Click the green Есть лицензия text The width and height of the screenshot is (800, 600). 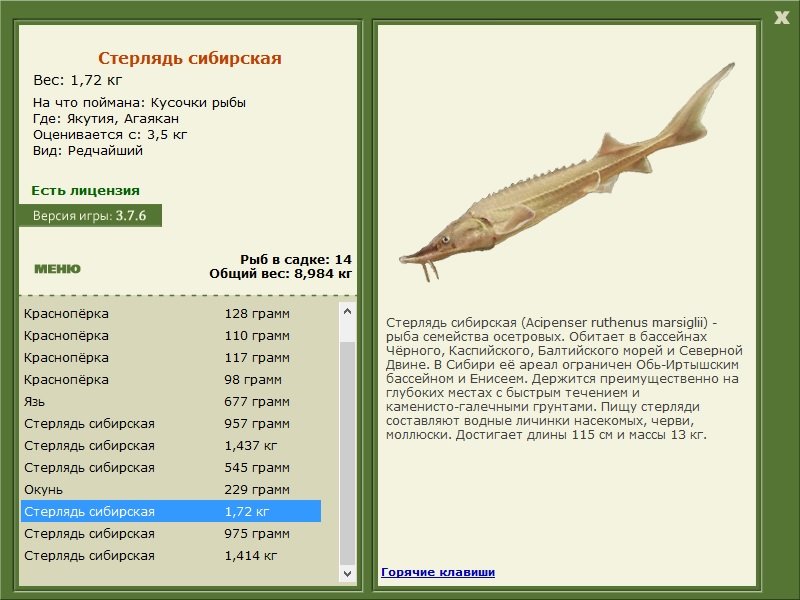(x=86, y=190)
